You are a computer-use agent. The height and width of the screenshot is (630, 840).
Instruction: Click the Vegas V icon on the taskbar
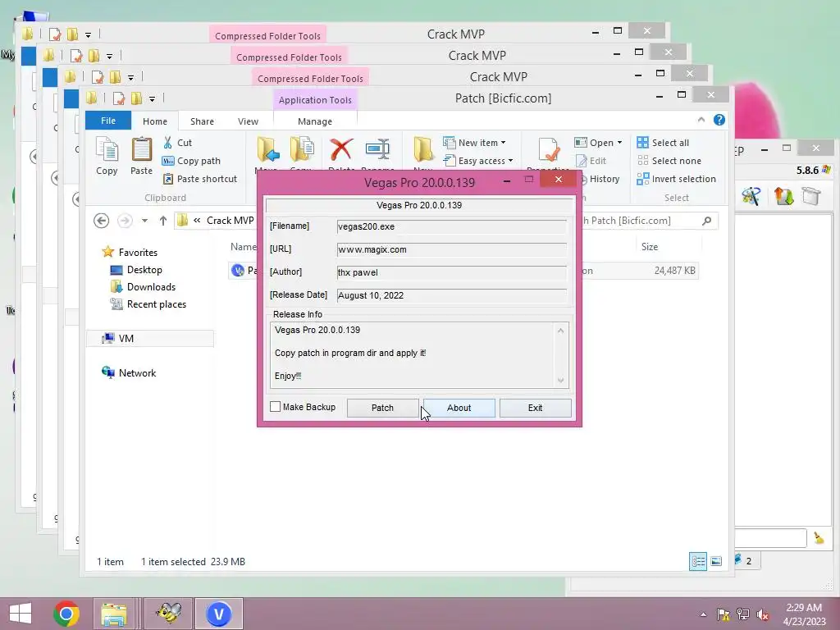(218, 614)
